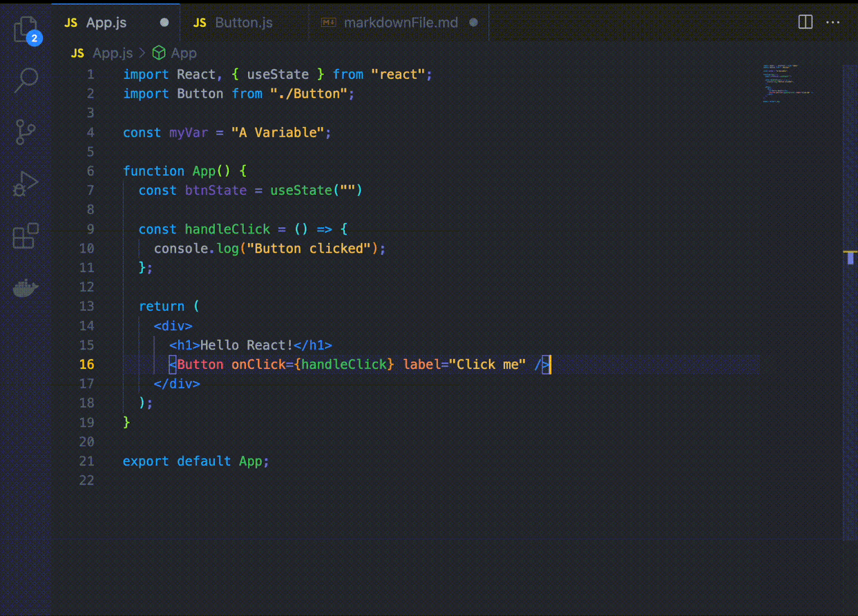Place cursor on handleClick in line 16
The width and height of the screenshot is (858, 616).
[x=344, y=365]
